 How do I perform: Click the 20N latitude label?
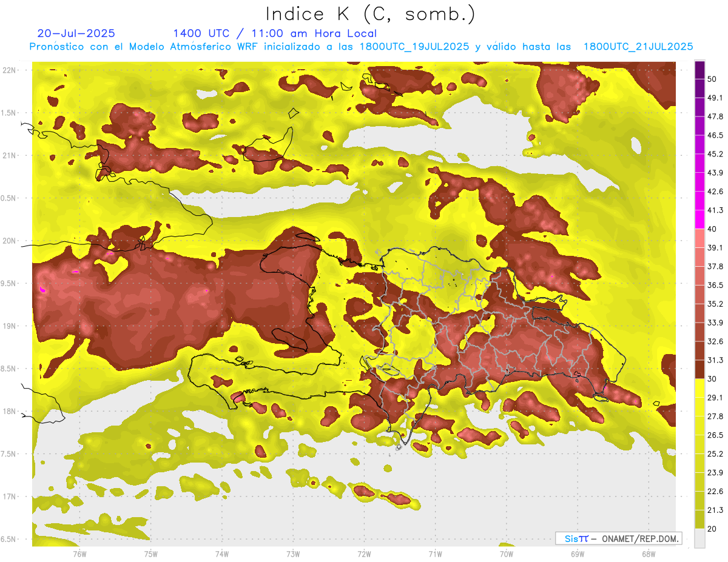click(x=10, y=241)
